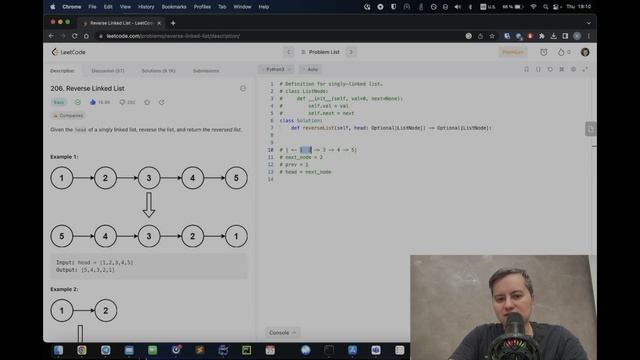
Task: Click the Chrome back button
Action: coord(51,36)
